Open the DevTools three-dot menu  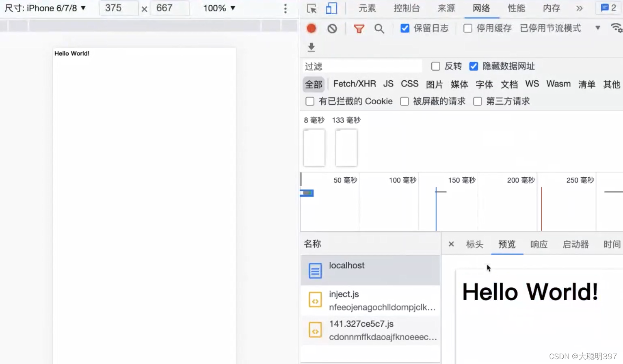click(286, 9)
